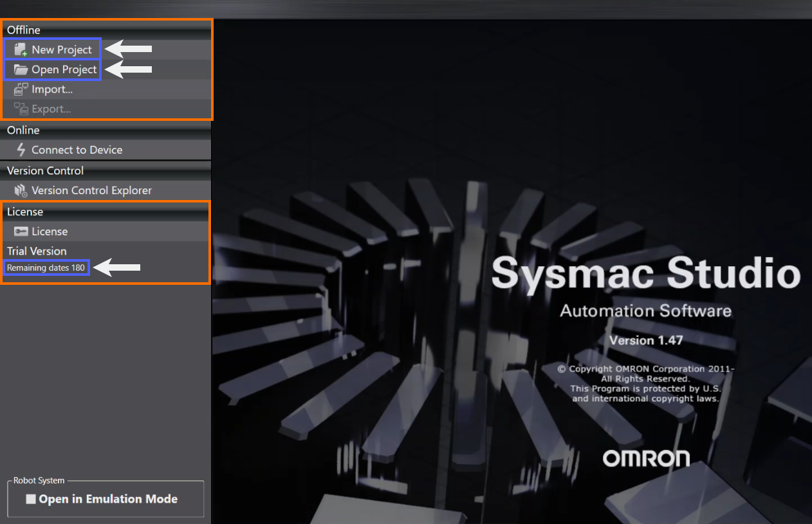Click the OMRON copyright notice text
The height and width of the screenshot is (524, 812).
[646, 384]
